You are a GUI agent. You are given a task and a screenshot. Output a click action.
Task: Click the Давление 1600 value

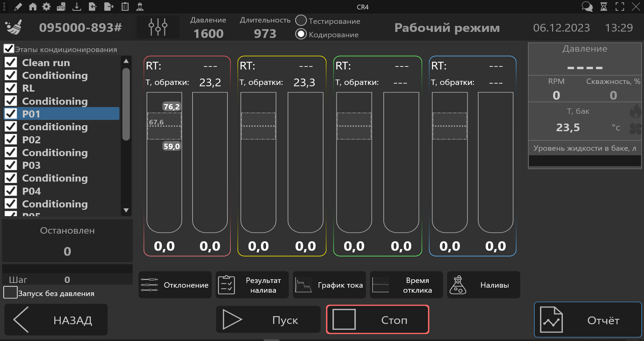click(208, 33)
